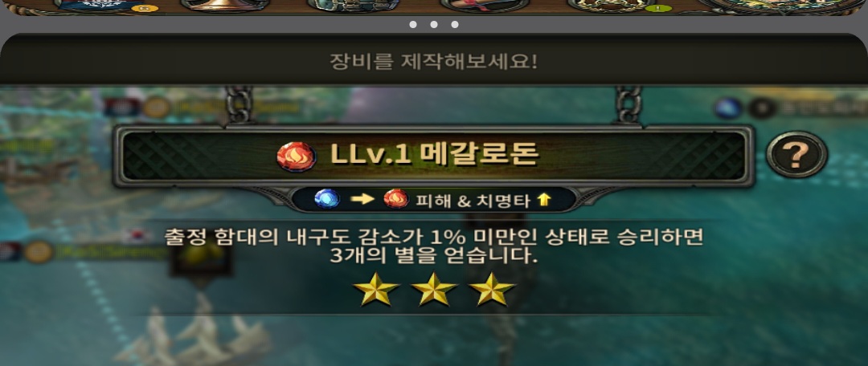Click the red fire gem beside LLv.1 메갈로돈
This screenshot has height=366, width=868.
tap(296, 157)
